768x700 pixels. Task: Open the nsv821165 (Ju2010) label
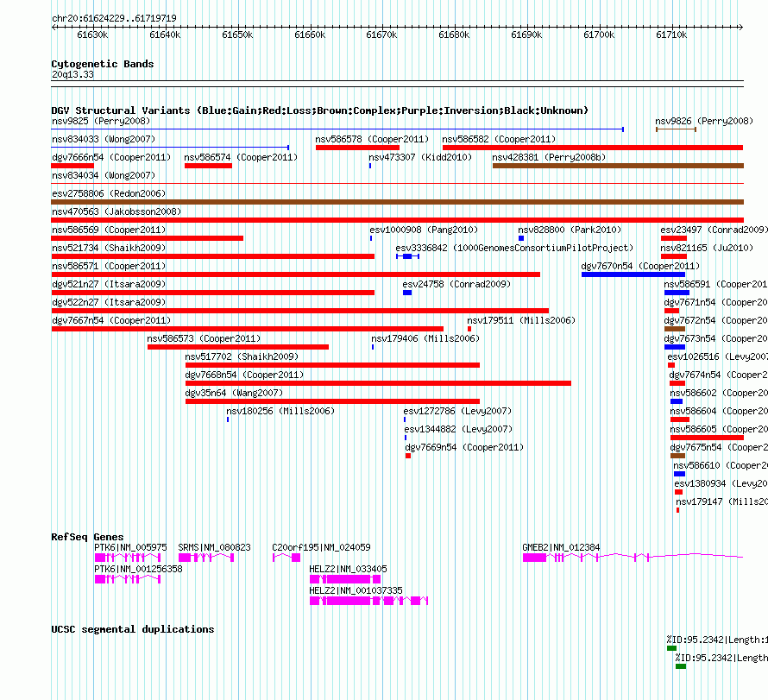(707, 248)
